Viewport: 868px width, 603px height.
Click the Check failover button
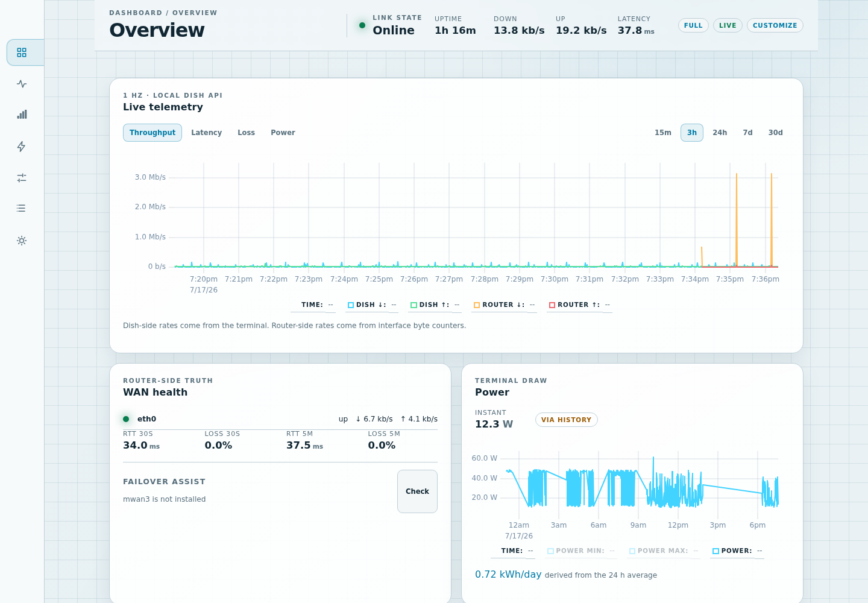click(x=417, y=491)
